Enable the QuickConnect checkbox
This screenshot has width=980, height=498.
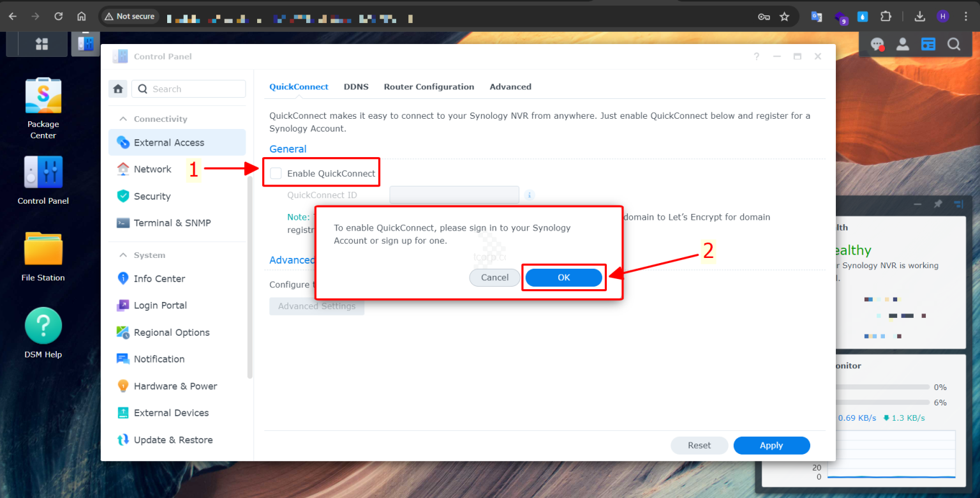(x=275, y=172)
